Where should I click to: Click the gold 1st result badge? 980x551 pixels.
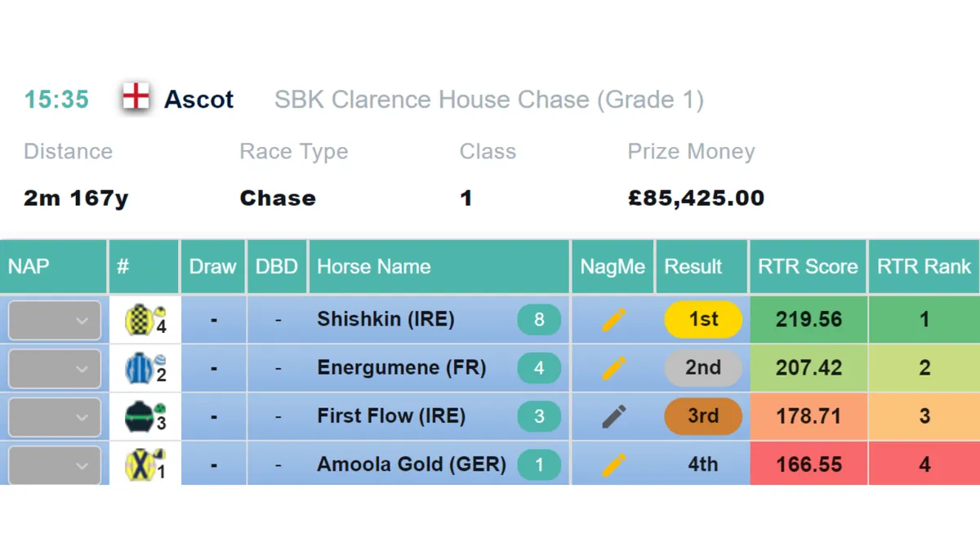click(x=703, y=319)
